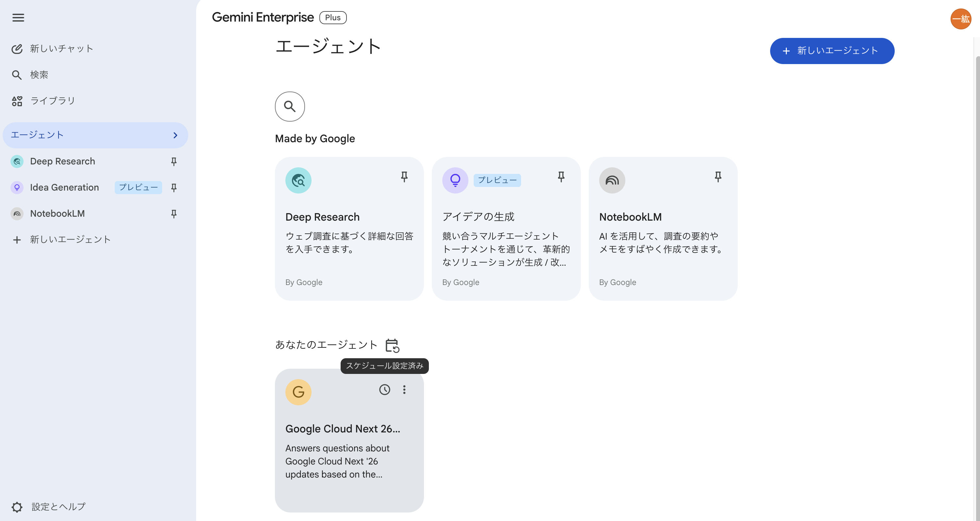Select 検索 in the sidebar
980x521 pixels.
[x=39, y=75]
